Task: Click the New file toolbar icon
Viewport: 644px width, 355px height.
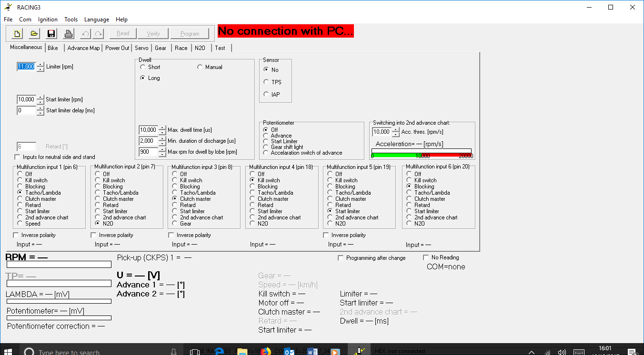Action: click(17, 34)
